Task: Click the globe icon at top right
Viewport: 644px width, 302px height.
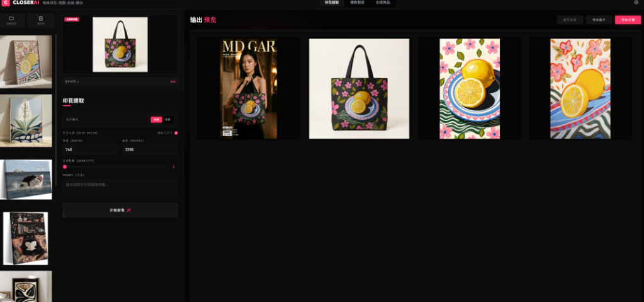Action: coord(636,2)
